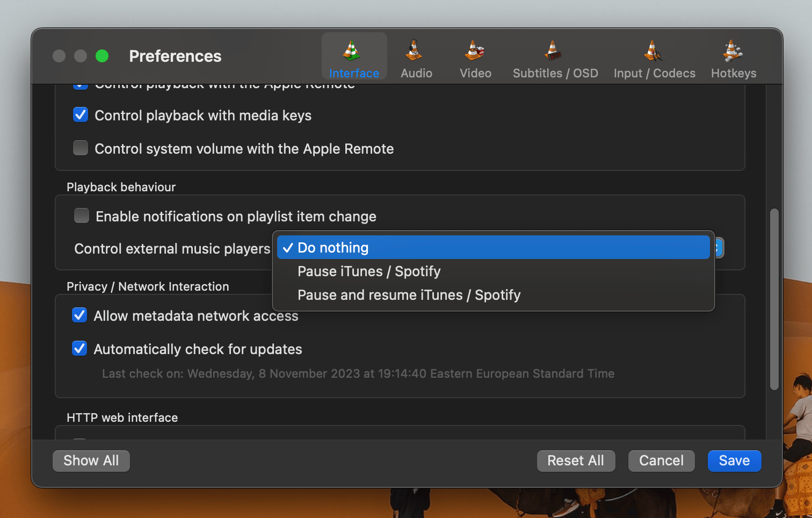Disable Control playback with media keys
This screenshot has height=518, width=812.
(x=80, y=114)
